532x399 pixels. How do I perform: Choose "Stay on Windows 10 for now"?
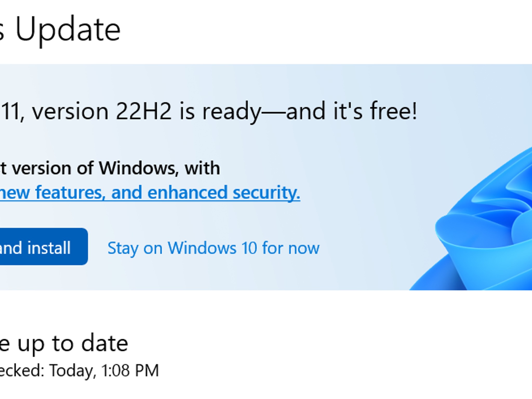213,248
